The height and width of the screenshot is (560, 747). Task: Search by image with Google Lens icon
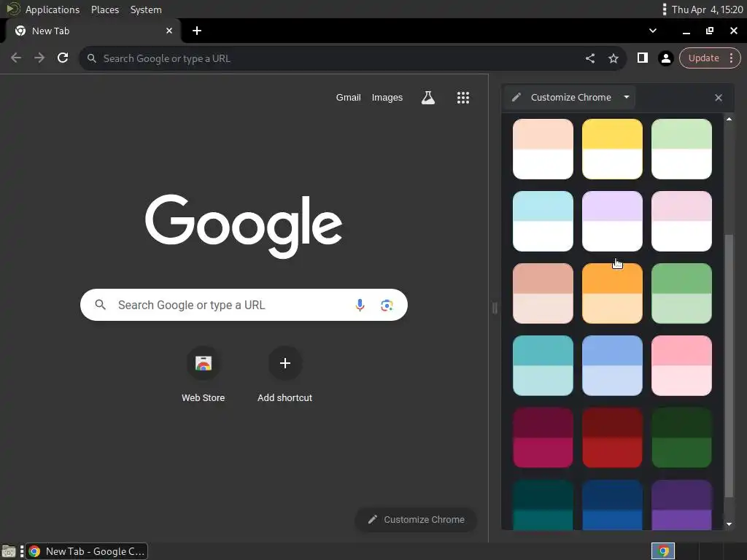(387, 305)
